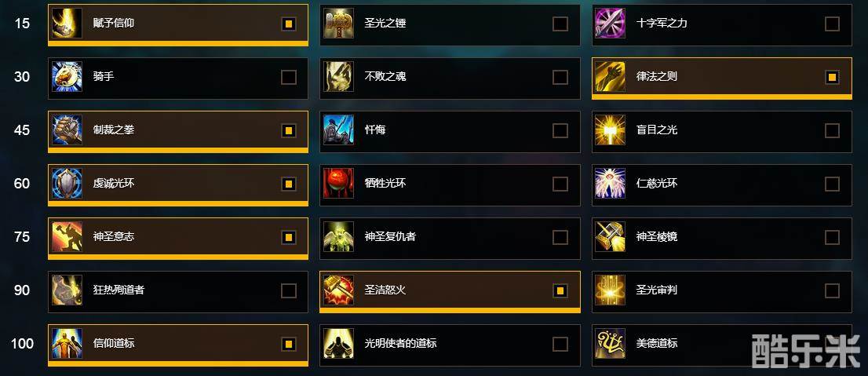Click the 神圣复仇者 winged icon
868x376 pixels.
click(338, 237)
